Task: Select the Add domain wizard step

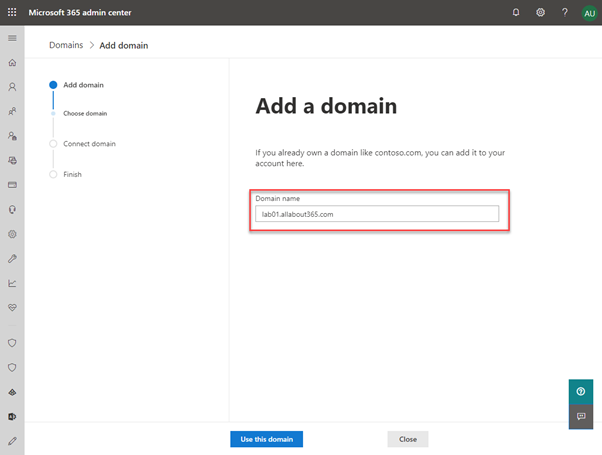Action: tap(83, 85)
